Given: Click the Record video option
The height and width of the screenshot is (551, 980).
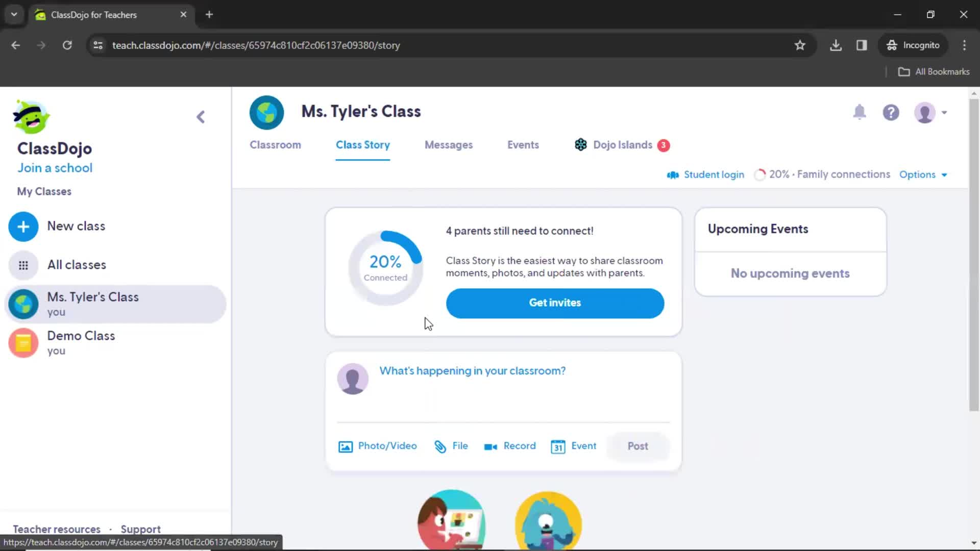Looking at the screenshot, I should 510,446.
